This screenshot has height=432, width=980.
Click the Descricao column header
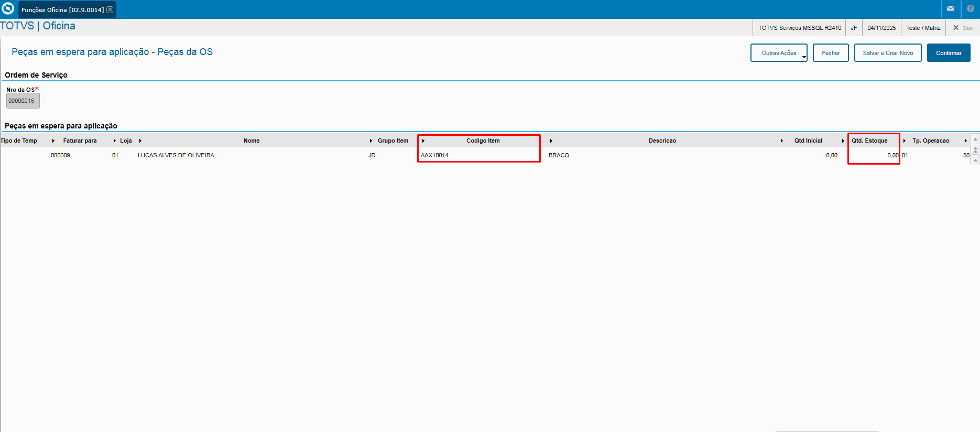662,141
